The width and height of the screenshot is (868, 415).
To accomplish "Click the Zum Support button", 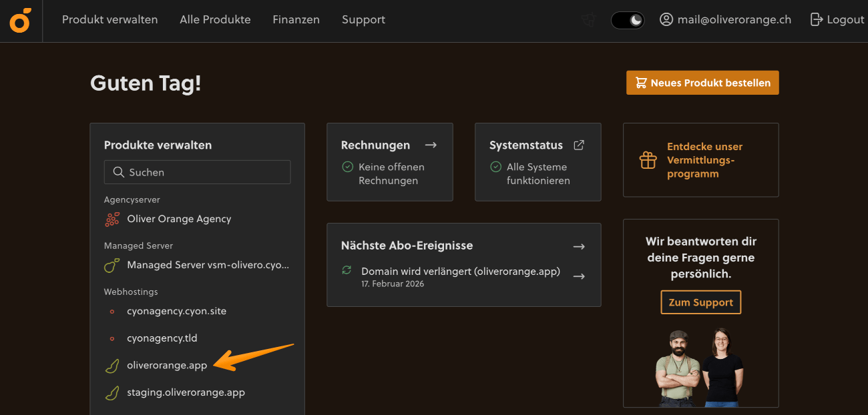I will 700,302.
